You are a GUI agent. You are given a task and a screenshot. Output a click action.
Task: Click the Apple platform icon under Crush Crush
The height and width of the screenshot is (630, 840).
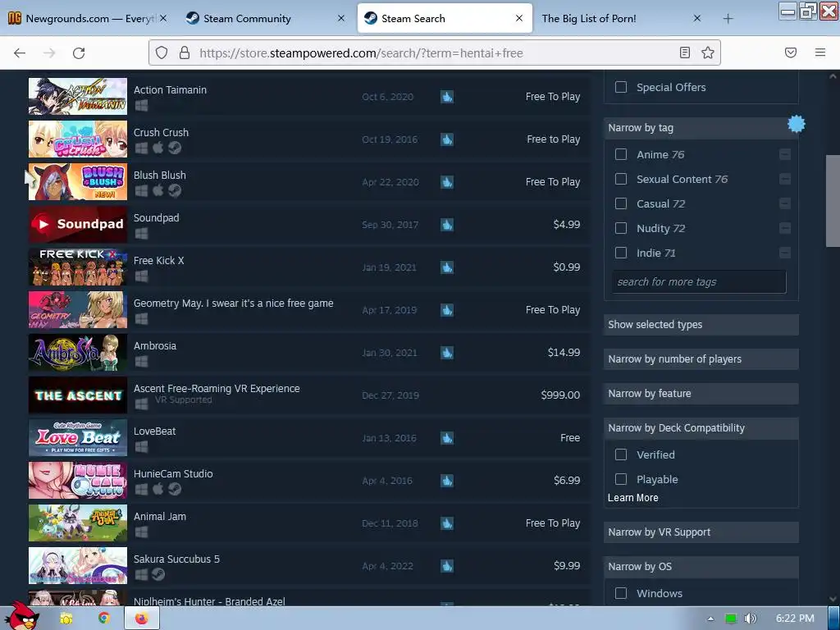click(158, 148)
